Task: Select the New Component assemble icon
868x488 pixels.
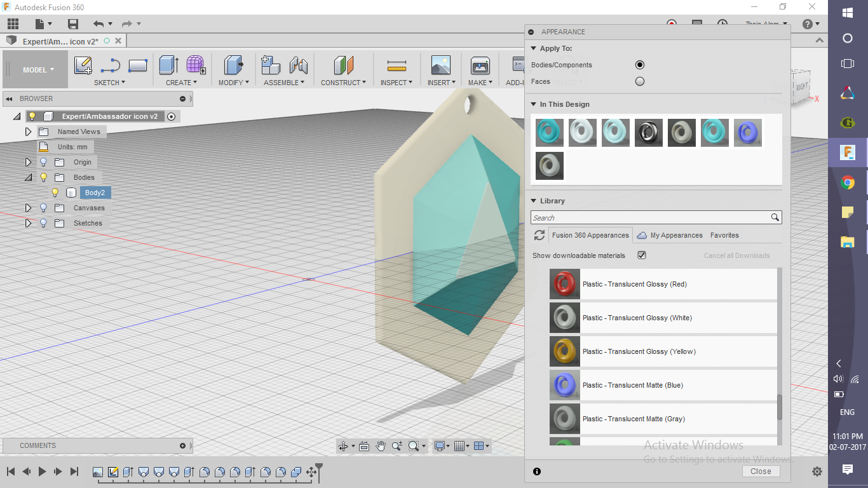Action: (271, 65)
